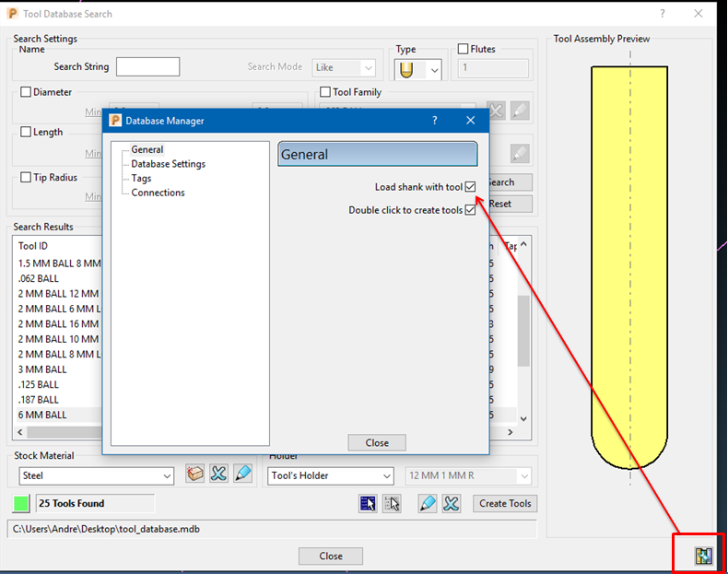This screenshot has height=574, width=728.
Task: Delete selected tool X beside Create Tools
Action: [x=451, y=503]
